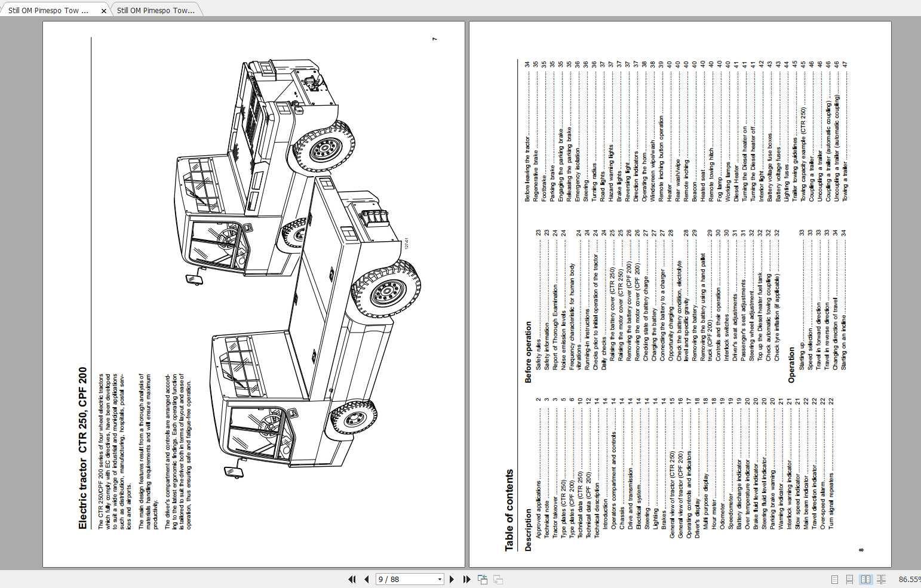Image resolution: width=921 pixels, height=588 pixels.
Task: Click the Before operation section heading
Action: (528, 352)
